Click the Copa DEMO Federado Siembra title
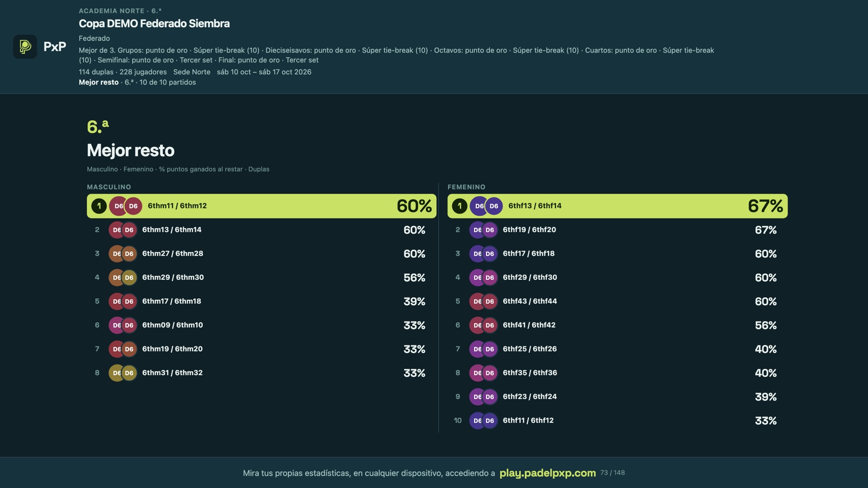Viewport: 868px width, 488px height. click(x=154, y=23)
